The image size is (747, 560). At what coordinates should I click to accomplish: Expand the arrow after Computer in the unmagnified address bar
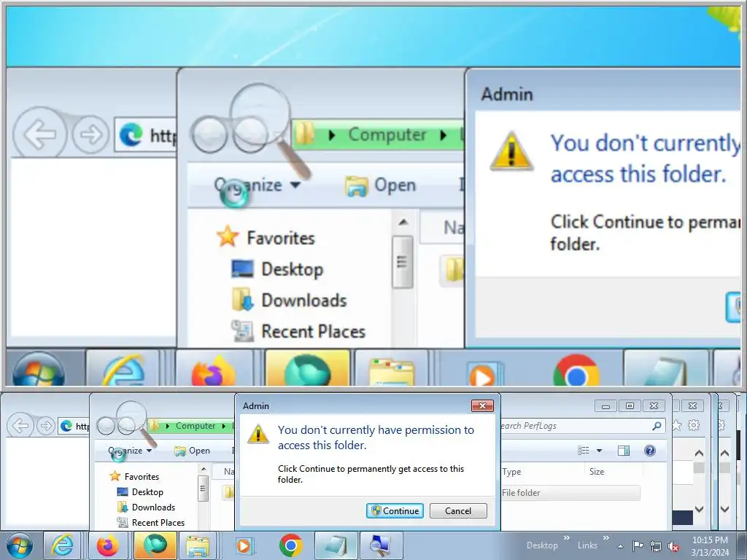(223, 426)
